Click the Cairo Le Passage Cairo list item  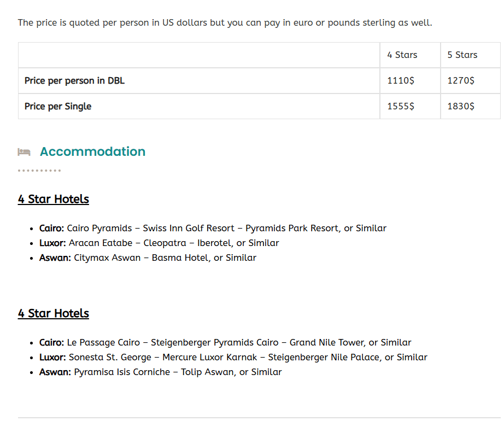(x=225, y=342)
